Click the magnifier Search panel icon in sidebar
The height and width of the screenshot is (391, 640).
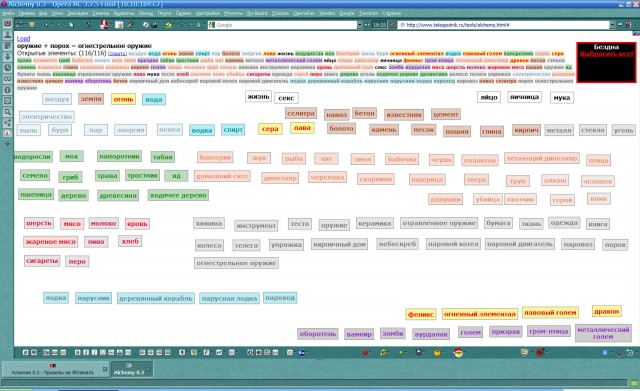pyautogui.click(x=7, y=112)
